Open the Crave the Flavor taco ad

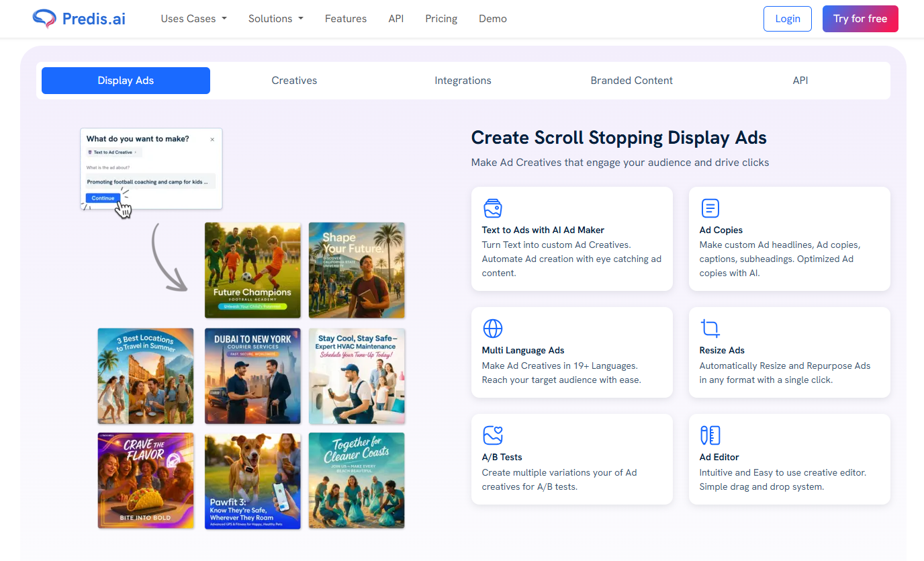click(x=146, y=480)
